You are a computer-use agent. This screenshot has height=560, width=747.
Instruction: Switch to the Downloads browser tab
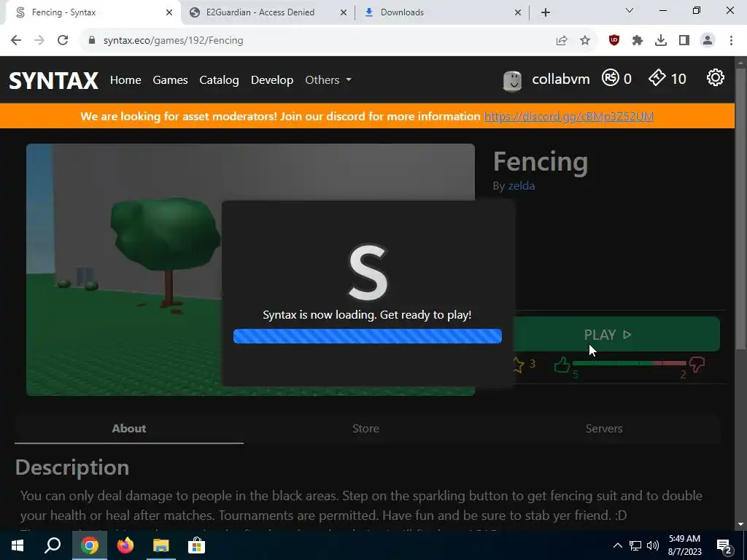402,12
